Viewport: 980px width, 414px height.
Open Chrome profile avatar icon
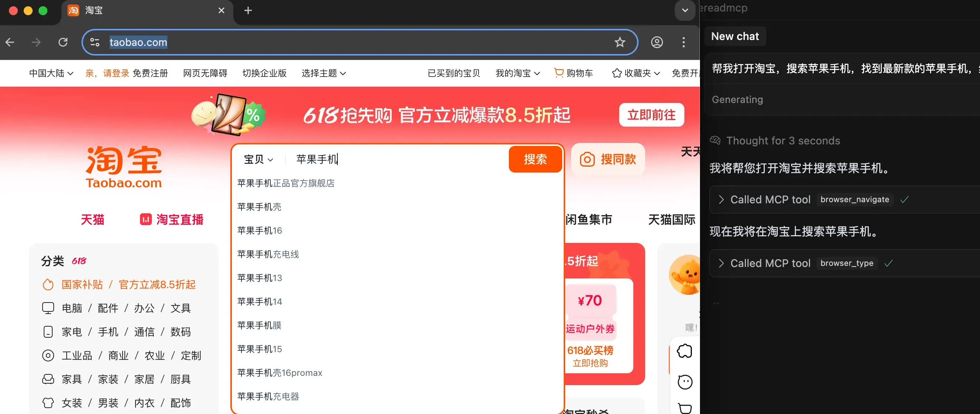pyautogui.click(x=657, y=42)
